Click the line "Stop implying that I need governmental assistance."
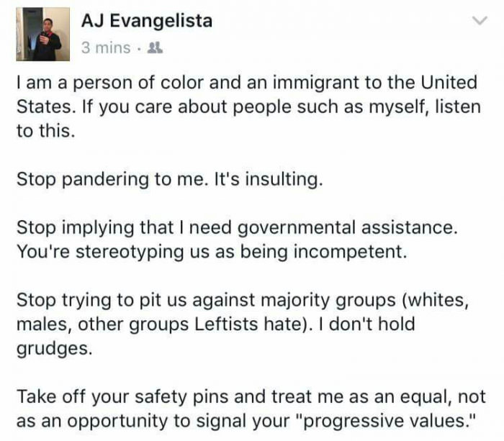The height and width of the screenshot is (441, 504). pyautogui.click(x=237, y=228)
